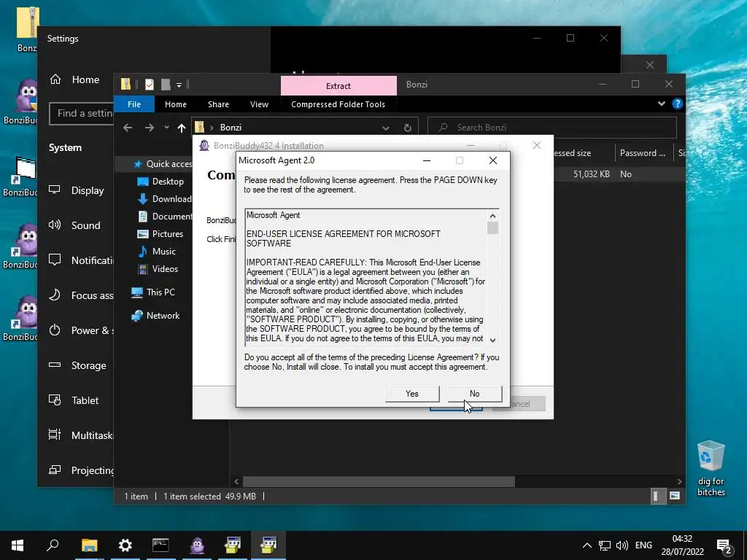The width and height of the screenshot is (747, 560).
Task: Refresh the Bonzi folder view
Action: click(x=408, y=128)
